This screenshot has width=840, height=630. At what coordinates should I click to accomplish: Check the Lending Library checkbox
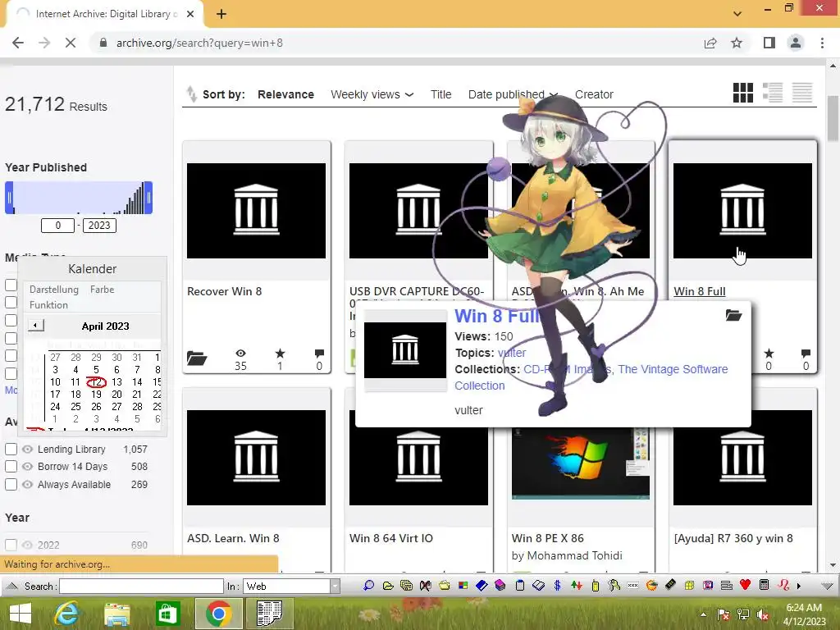tap(11, 449)
